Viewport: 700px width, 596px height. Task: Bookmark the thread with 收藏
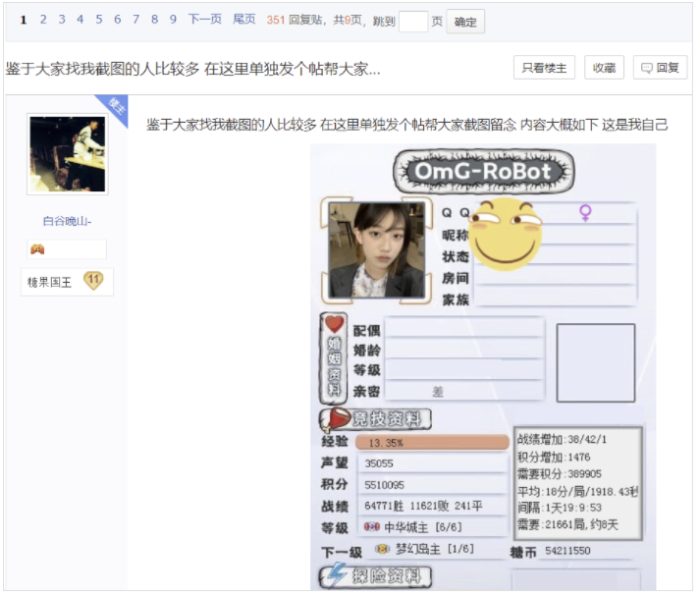pos(604,68)
